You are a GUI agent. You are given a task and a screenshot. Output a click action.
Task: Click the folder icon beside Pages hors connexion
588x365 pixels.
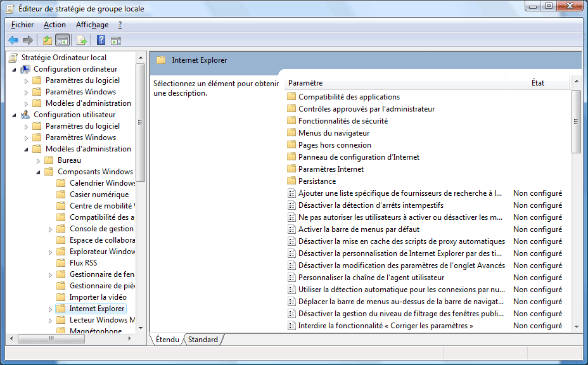291,145
